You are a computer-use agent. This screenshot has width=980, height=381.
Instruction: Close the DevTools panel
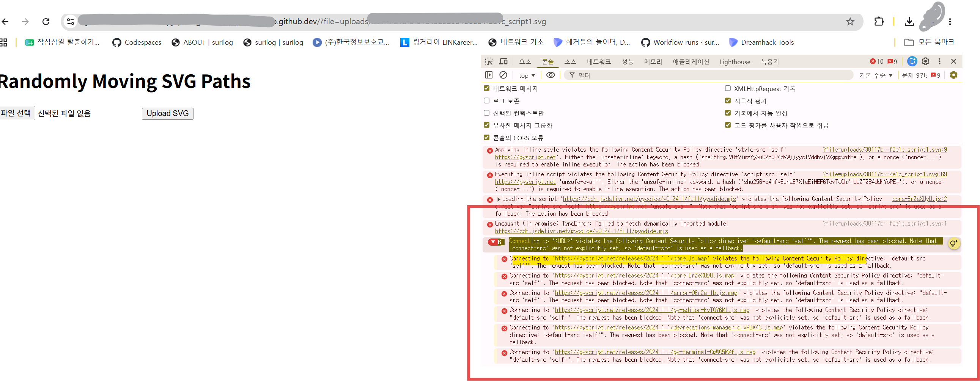click(x=954, y=61)
